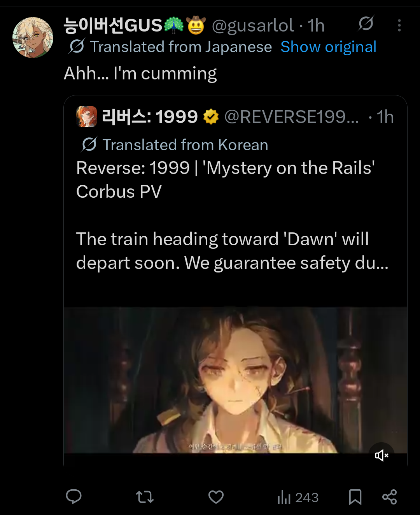Viewport: 420px width, 515px height.
Task: Unmute the video with speaker icon
Action: pyautogui.click(x=381, y=455)
